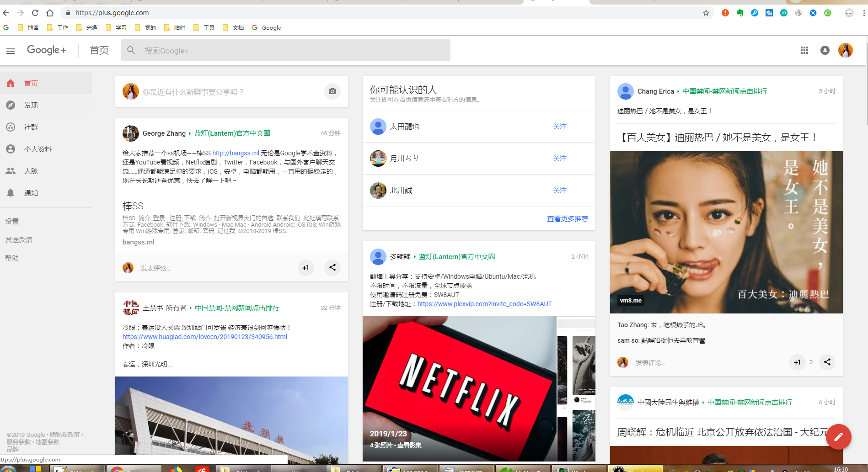868x472 pixels.
Task: Open 个人资料 in the left sidebar
Action: point(46,149)
